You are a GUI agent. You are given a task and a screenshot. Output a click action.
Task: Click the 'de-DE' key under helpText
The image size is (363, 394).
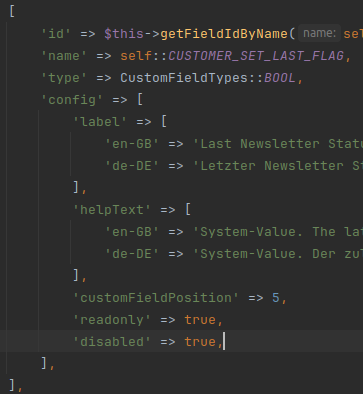(132, 254)
